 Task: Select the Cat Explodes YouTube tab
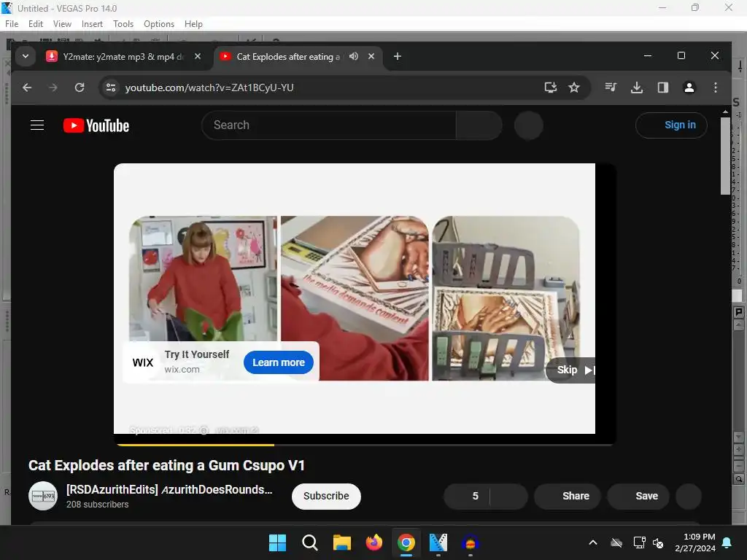click(x=288, y=57)
